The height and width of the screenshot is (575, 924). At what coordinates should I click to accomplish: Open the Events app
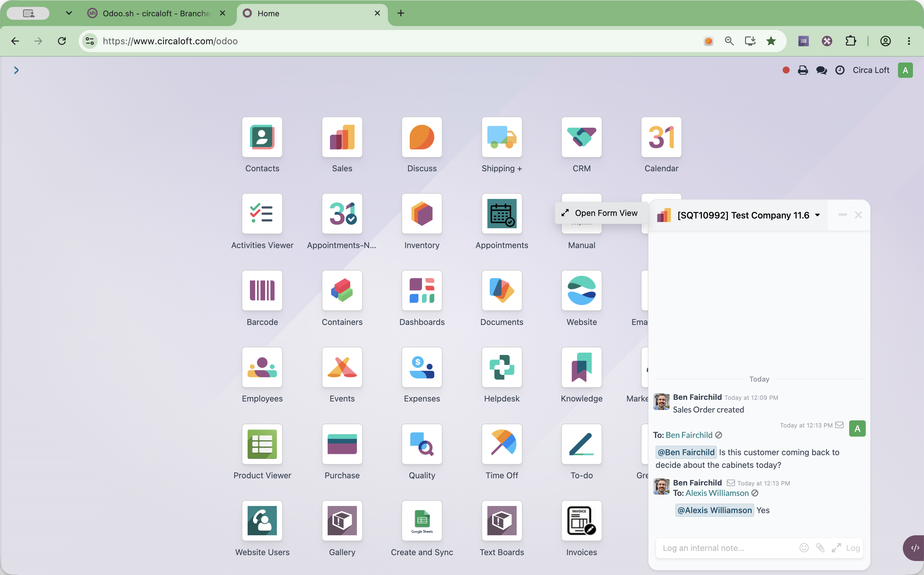(x=342, y=367)
